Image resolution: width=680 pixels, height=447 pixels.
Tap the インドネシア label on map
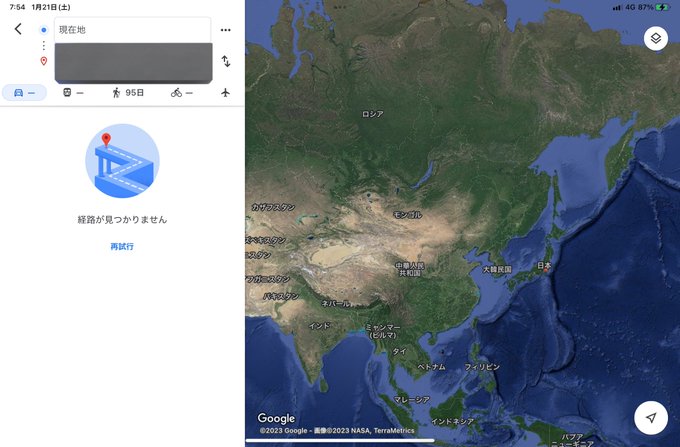pos(452,421)
